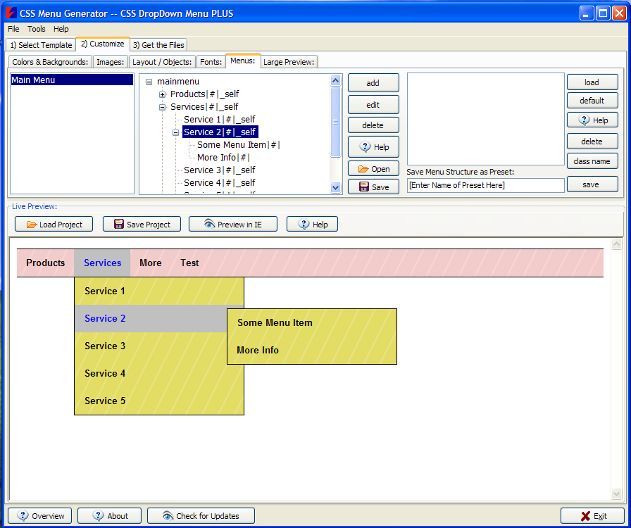Image resolution: width=631 pixels, height=528 pixels.
Task: Switch to the Fonts tab
Action: (x=210, y=62)
